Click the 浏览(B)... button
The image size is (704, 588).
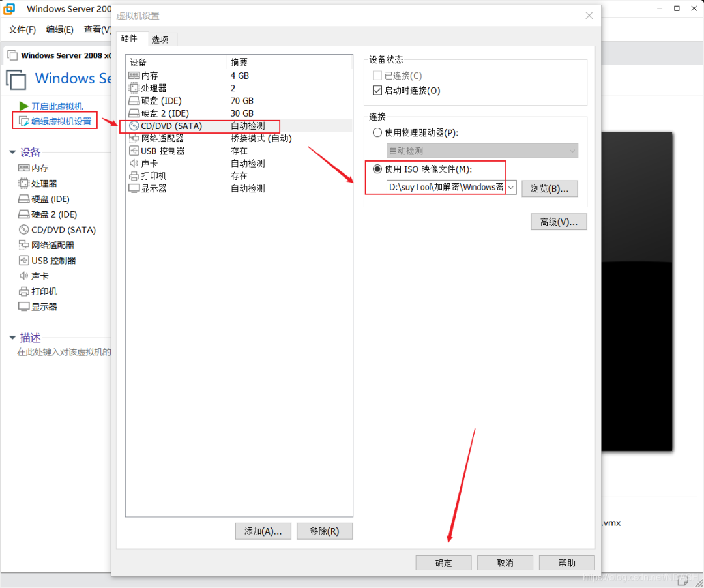(550, 188)
